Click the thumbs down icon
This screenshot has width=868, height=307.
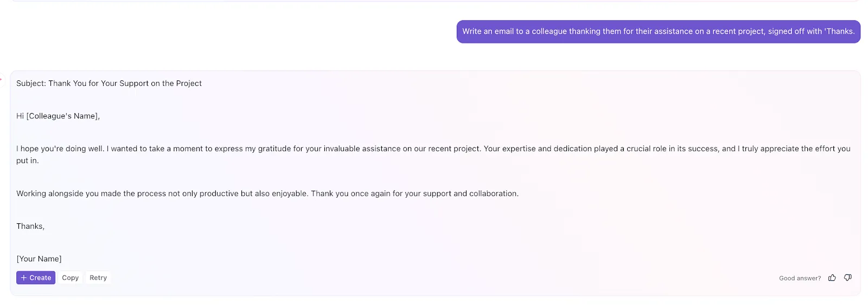pyautogui.click(x=848, y=278)
